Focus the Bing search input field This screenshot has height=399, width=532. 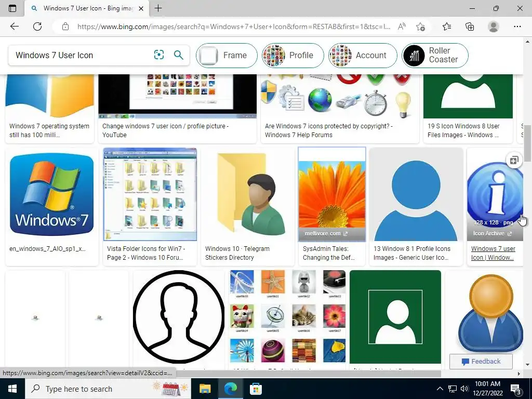(x=82, y=55)
